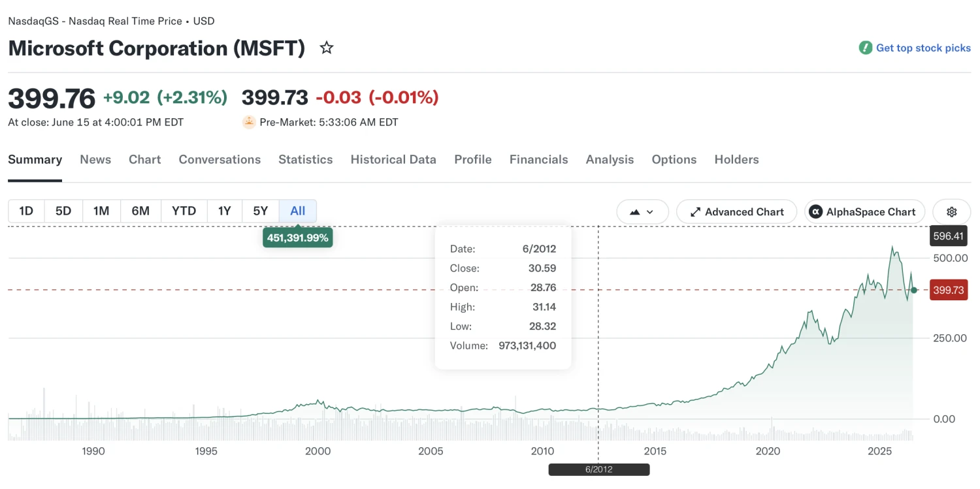Viewport: 980px width, 489px height.
Task: Click the 451,391.99% performance badge
Action: [298, 238]
